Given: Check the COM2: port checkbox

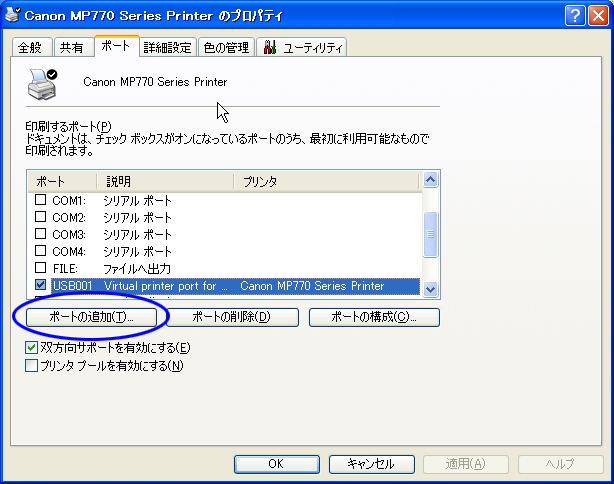Looking at the screenshot, I should [x=40, y=217].
